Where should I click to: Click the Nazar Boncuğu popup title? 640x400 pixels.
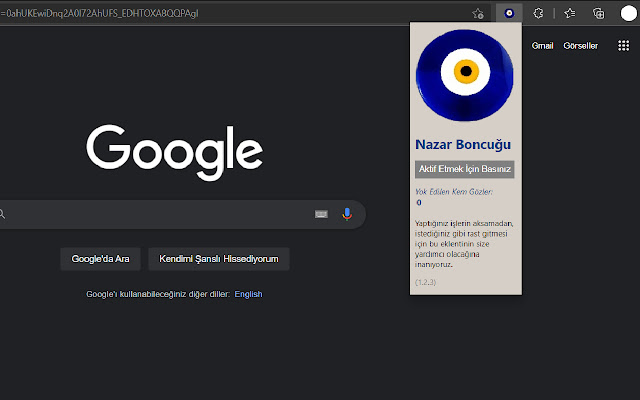click(x=463, y=144)
